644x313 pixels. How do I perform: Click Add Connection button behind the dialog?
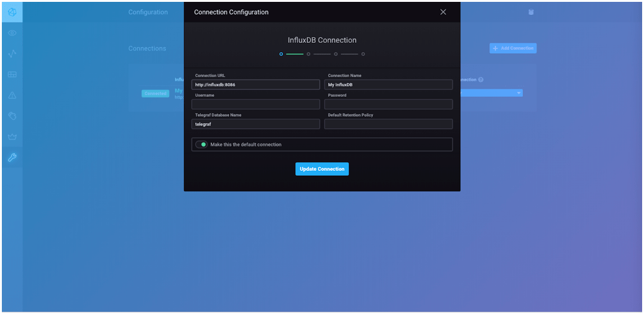coord(513,48)
